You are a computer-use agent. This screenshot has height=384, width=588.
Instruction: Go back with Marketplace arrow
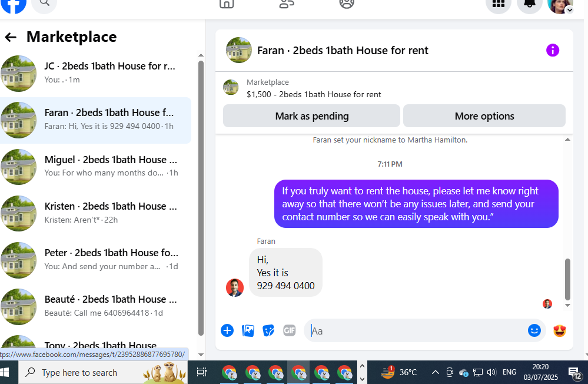pyautogui.click(x=11, y=37)
